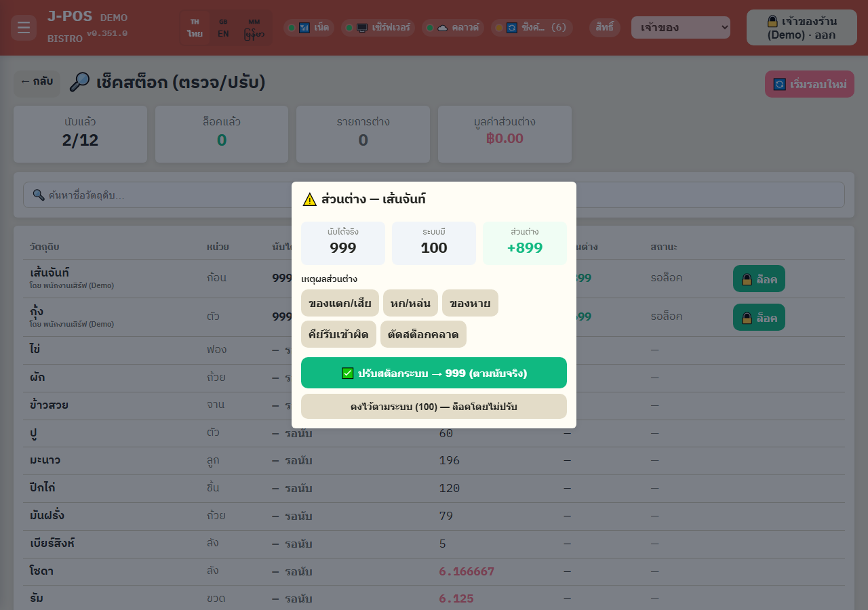868x610 pixels.
Task: Select the ไข่ ingredient row
Action: pyautogui.click(x=434, y=350)
